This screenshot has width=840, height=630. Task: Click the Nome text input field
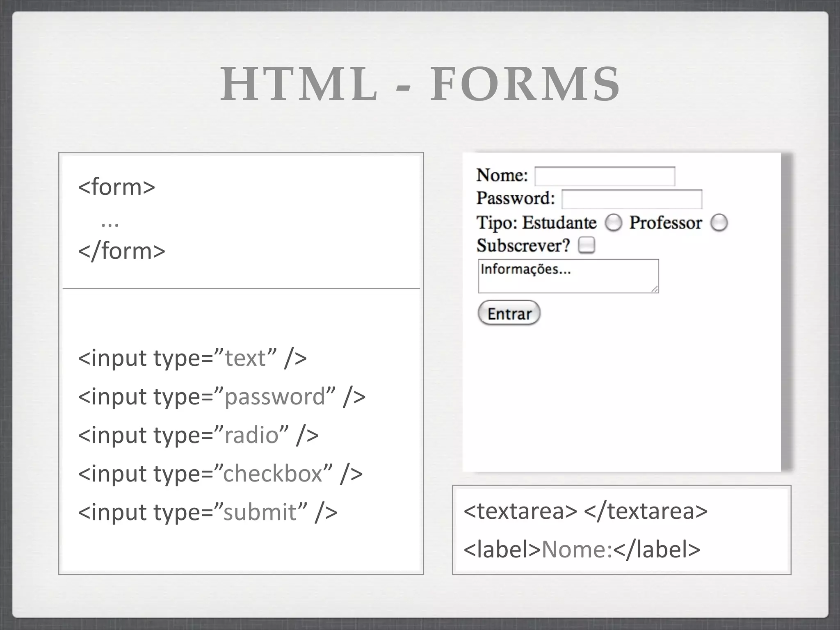pyautogui.click(x=605, y=176)
